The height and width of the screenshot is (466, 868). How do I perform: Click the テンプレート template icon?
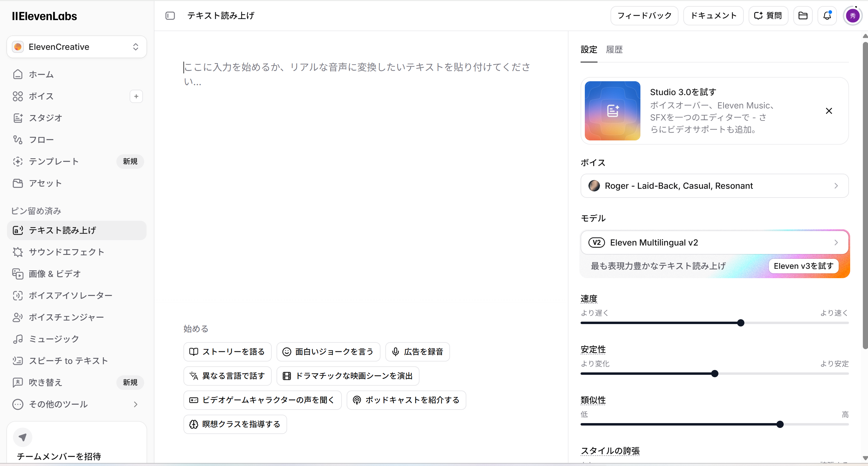18,161
